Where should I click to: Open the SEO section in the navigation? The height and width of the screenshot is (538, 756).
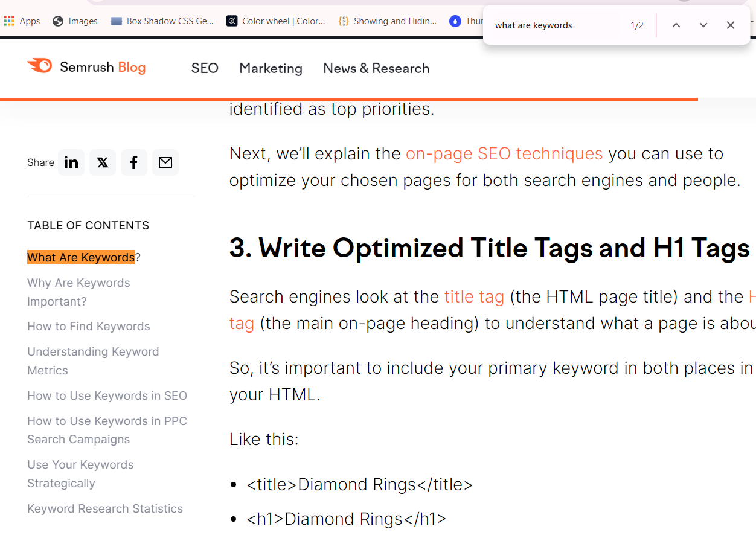(205, 68)
